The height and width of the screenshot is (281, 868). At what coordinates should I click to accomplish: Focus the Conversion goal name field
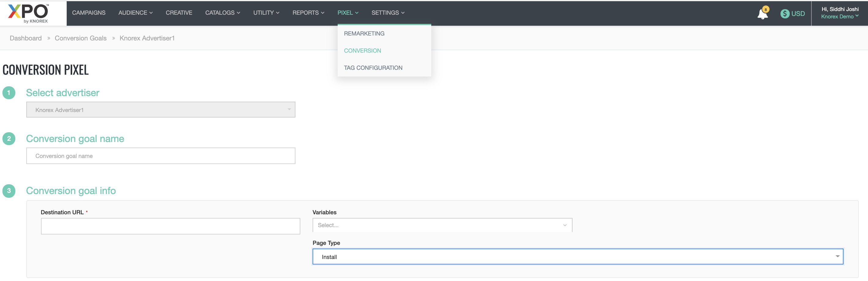pos(161,156)
